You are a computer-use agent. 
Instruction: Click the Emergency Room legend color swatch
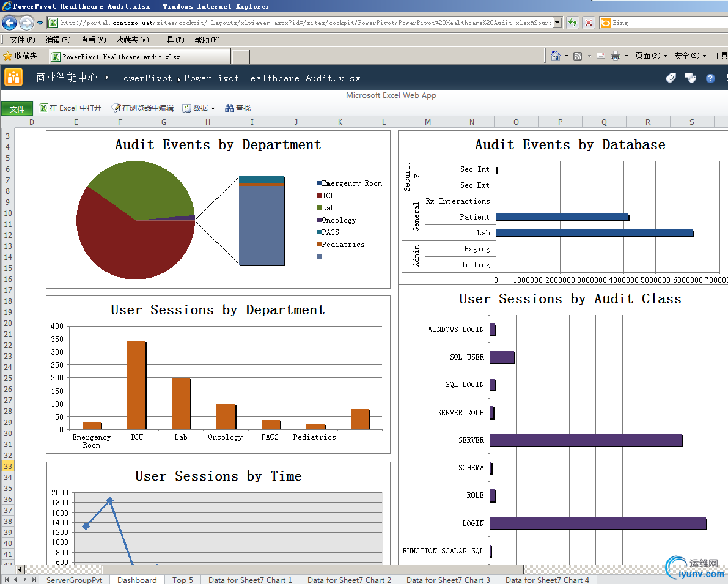[320, 183]
